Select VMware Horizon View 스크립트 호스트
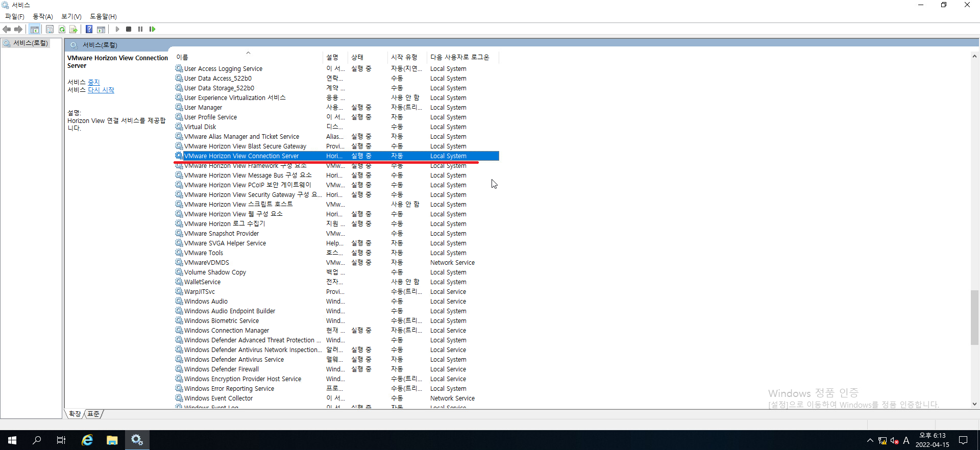Image resolution: width=980 pixels, height=450 pixels. click(x=336, y=205)
